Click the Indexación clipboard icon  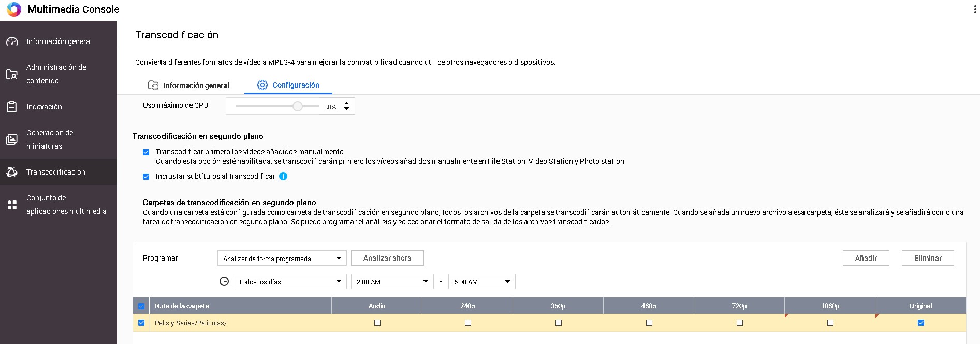(x=12, y=107)
